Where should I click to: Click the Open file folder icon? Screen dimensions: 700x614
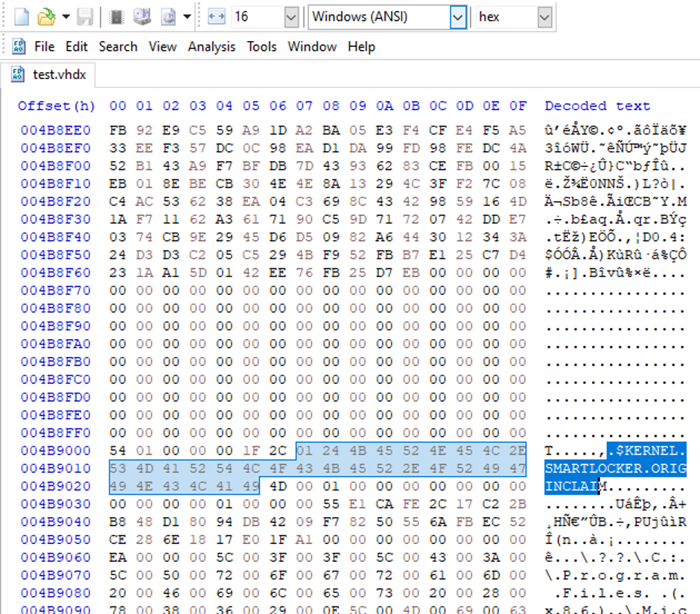[46, 17]
